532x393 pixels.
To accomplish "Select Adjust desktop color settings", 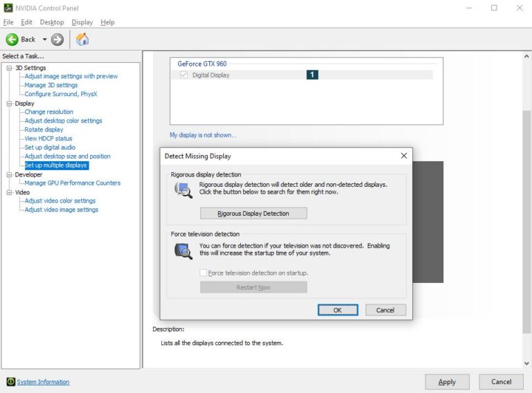I will (63, 120).
